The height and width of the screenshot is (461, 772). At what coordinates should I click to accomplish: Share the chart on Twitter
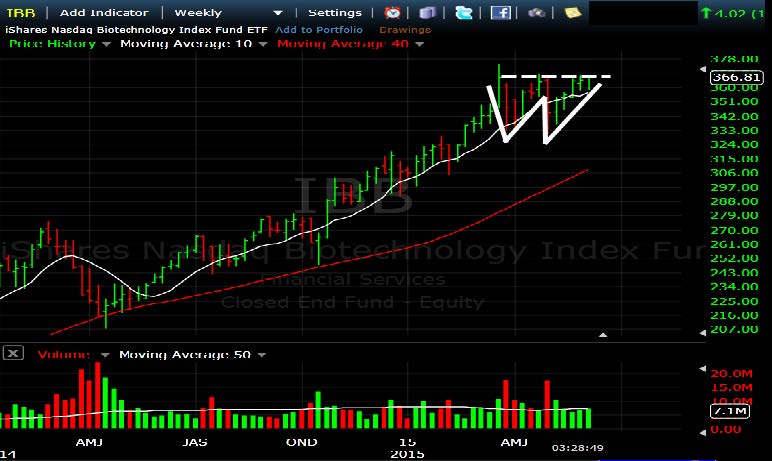coord(463,12)
